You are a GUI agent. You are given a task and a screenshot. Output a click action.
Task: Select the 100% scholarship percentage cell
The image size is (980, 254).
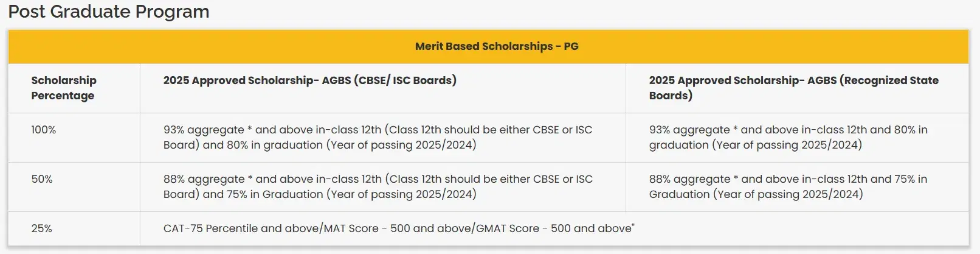(x=44, y=130)
